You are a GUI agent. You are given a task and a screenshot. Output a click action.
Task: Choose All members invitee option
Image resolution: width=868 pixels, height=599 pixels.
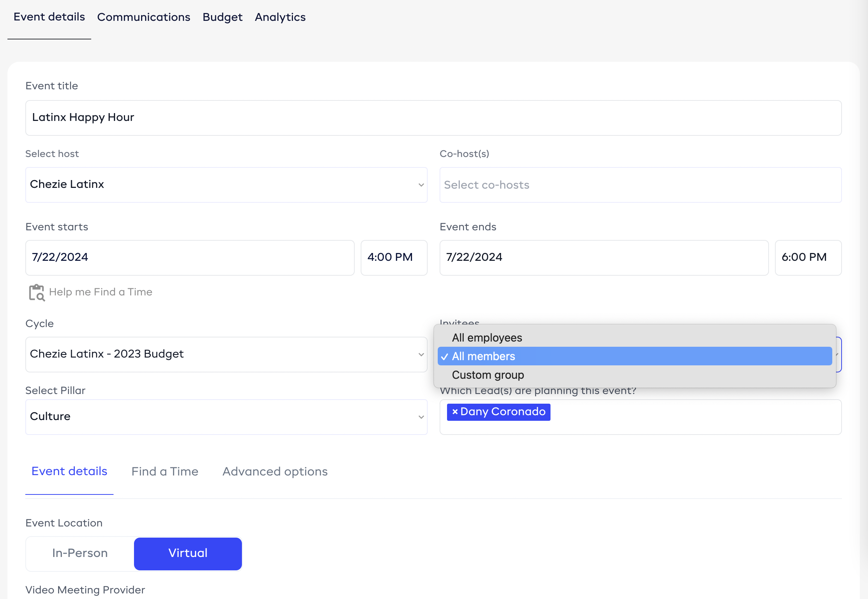[x=483, y=356]
